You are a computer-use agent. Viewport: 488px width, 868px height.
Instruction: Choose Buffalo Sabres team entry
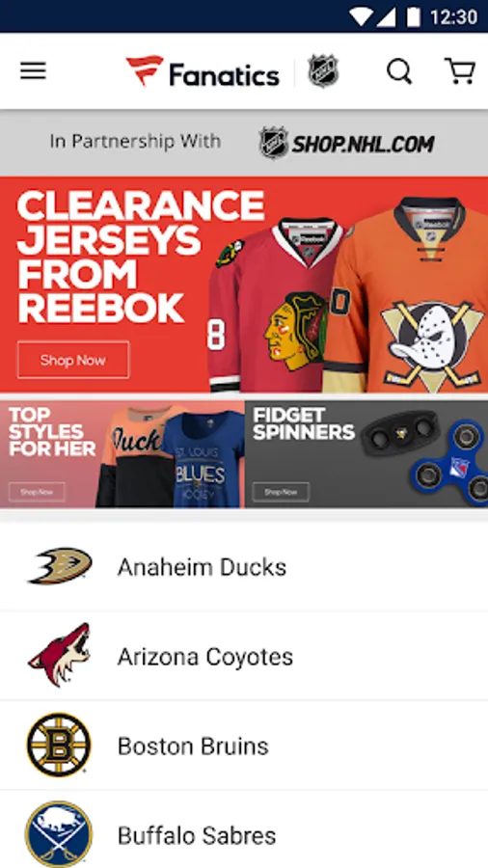pos(244,829)
